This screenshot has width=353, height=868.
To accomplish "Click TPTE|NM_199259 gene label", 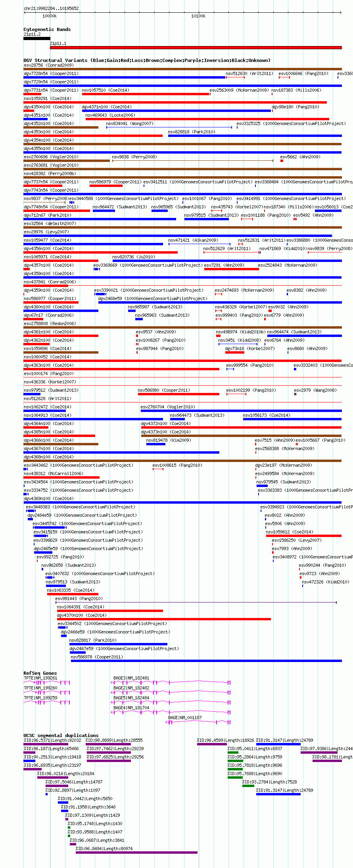I will click(x=40, y=698).
